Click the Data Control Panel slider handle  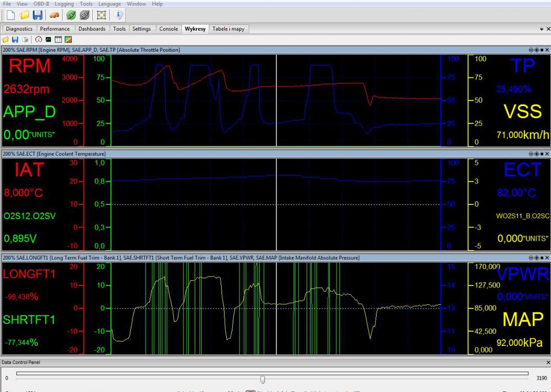pyautogui.click(x=263, y=379)
